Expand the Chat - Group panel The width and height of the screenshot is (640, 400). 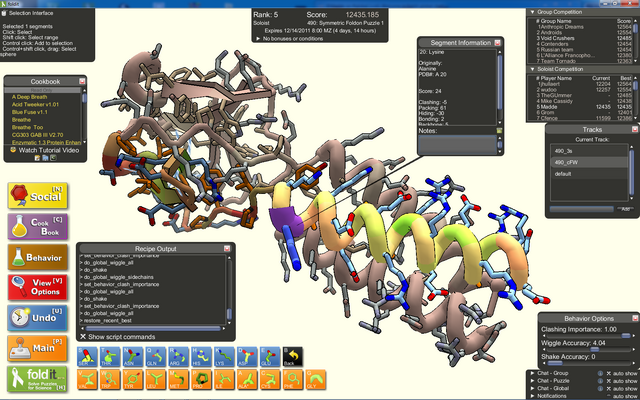tap(532, 373)
